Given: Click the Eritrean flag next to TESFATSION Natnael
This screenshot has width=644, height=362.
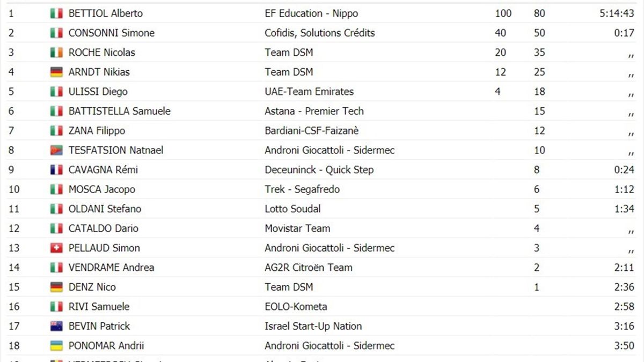Looking at the screenshot, I should pyautogui.click(x=56, y=150).
